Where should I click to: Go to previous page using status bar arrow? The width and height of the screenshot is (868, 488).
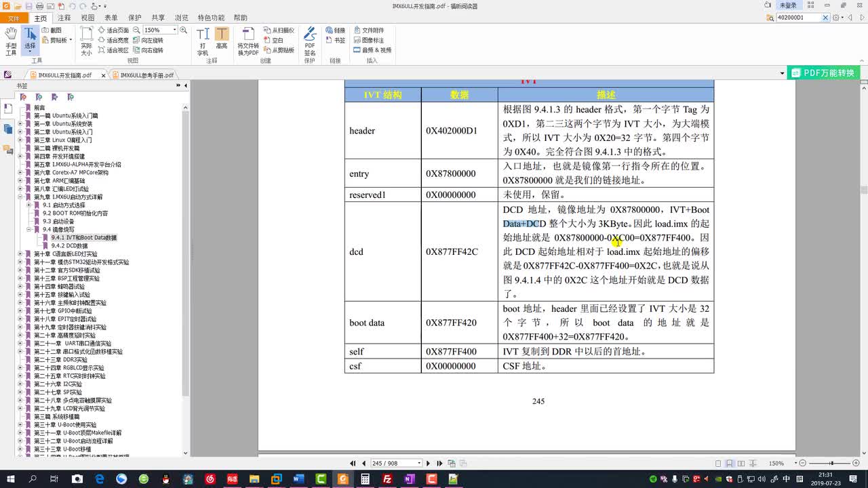(x=363, y=464)
